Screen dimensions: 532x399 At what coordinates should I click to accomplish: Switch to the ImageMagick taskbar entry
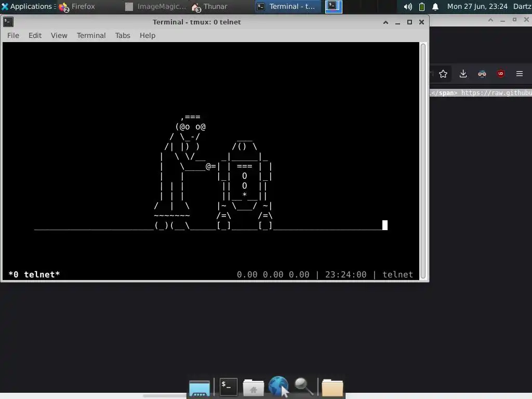click(156, 6)
